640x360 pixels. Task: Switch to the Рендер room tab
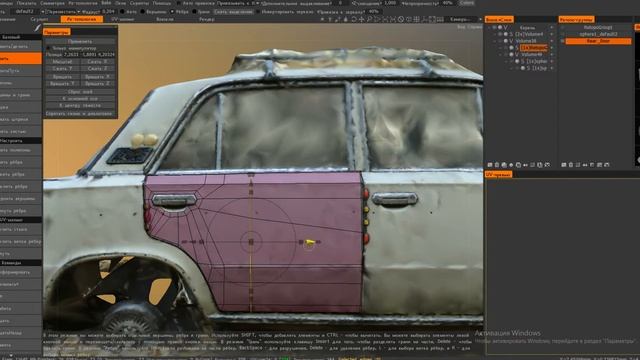(207, 19)
